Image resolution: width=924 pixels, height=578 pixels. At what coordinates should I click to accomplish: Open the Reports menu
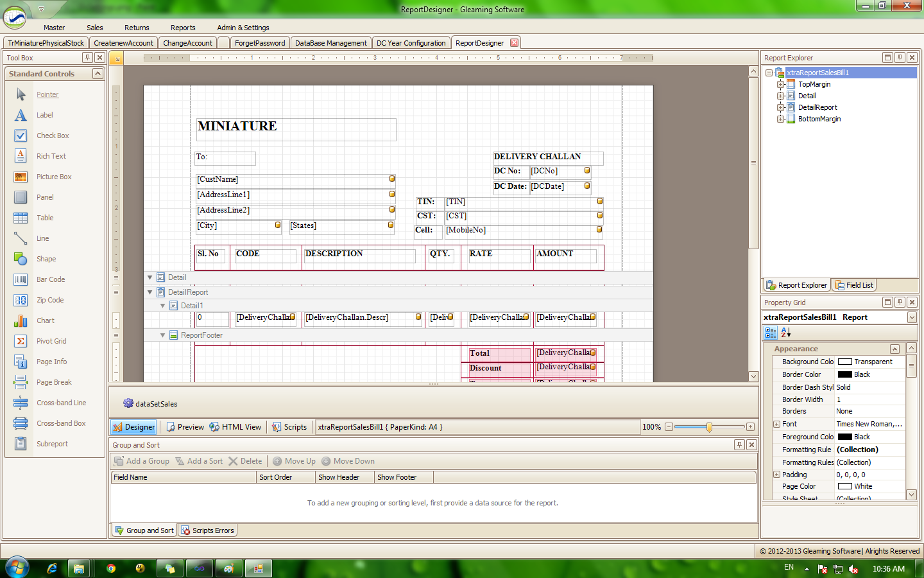point(183,28)
